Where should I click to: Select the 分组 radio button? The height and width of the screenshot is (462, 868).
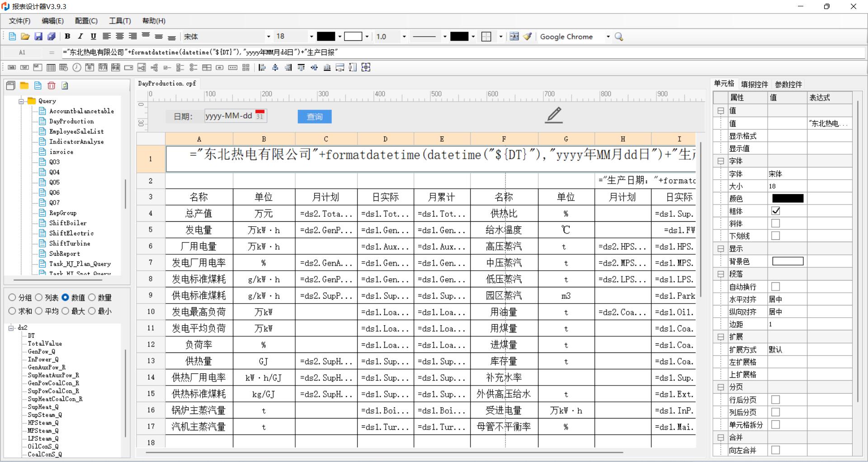tap(12, 297)
